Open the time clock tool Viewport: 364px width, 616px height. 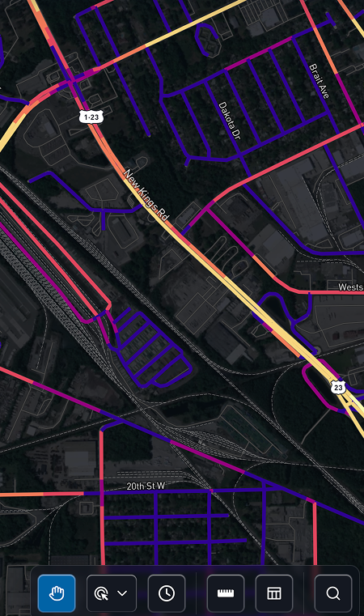167,593
